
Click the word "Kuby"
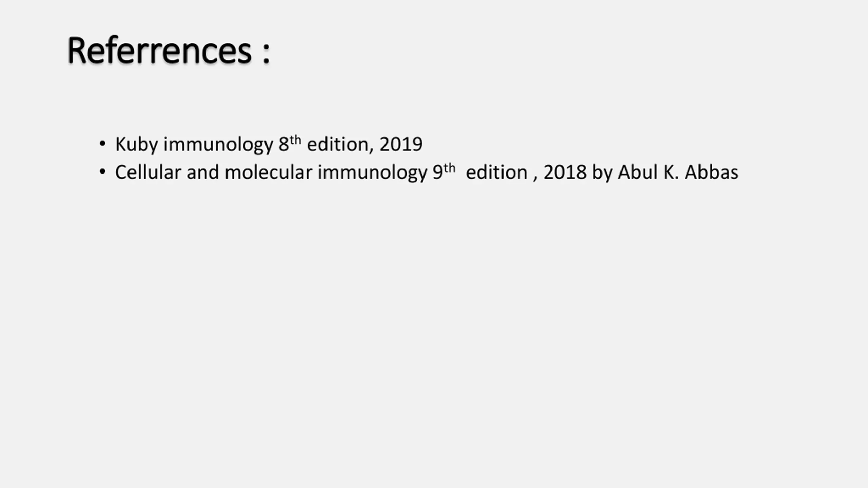click(x=137, y=144)
